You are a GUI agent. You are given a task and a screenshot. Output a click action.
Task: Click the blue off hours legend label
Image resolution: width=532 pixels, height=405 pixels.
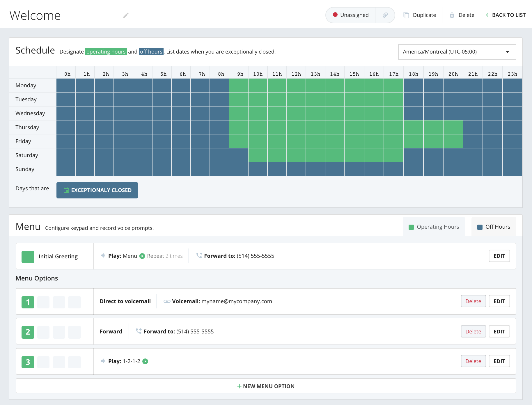151,51
